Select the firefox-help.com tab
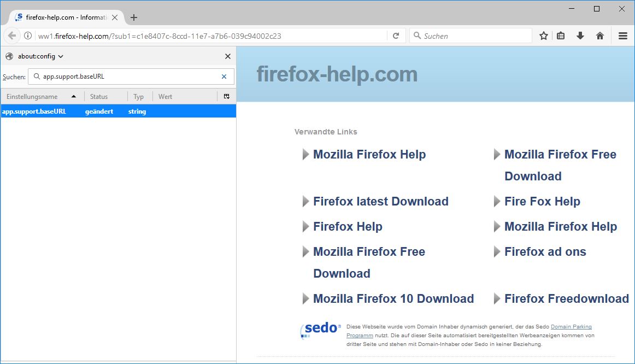The image size is (635, 364). coord(67,17)
